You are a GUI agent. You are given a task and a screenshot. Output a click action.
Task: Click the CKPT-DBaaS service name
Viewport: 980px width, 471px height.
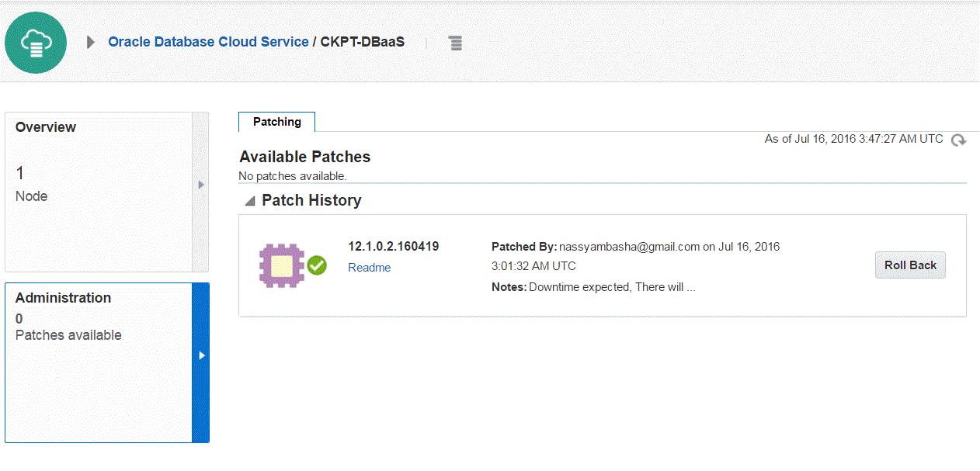click(363, 42)
